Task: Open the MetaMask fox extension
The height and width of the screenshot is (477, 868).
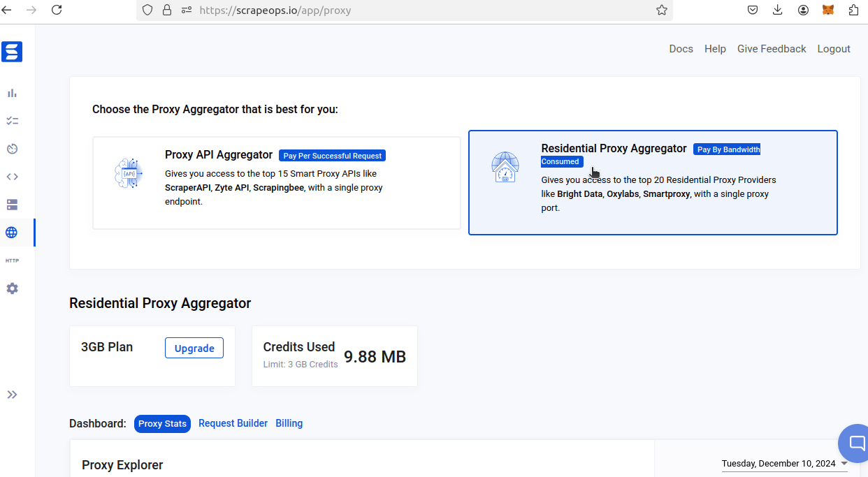Action: tap(828, 10)
